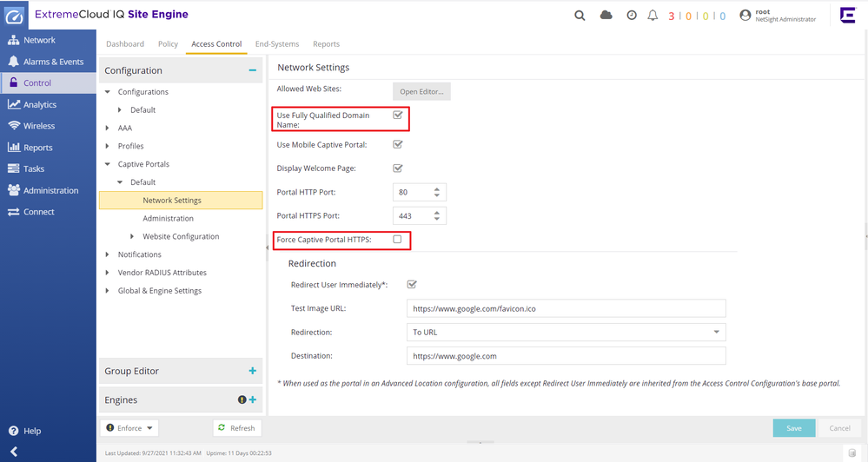868x462 pixels.
Task: Collapse the Configurations tree node
Action: [x=108, y=92]
